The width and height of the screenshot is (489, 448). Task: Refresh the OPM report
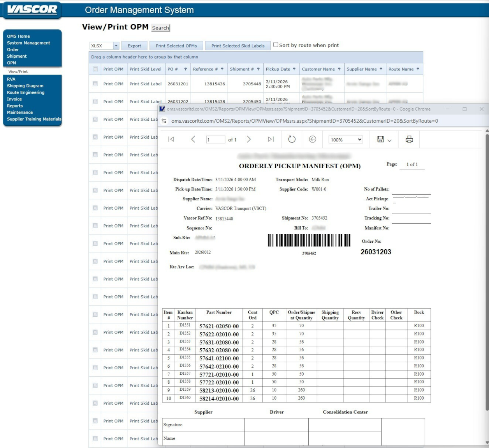click(292, 139)
